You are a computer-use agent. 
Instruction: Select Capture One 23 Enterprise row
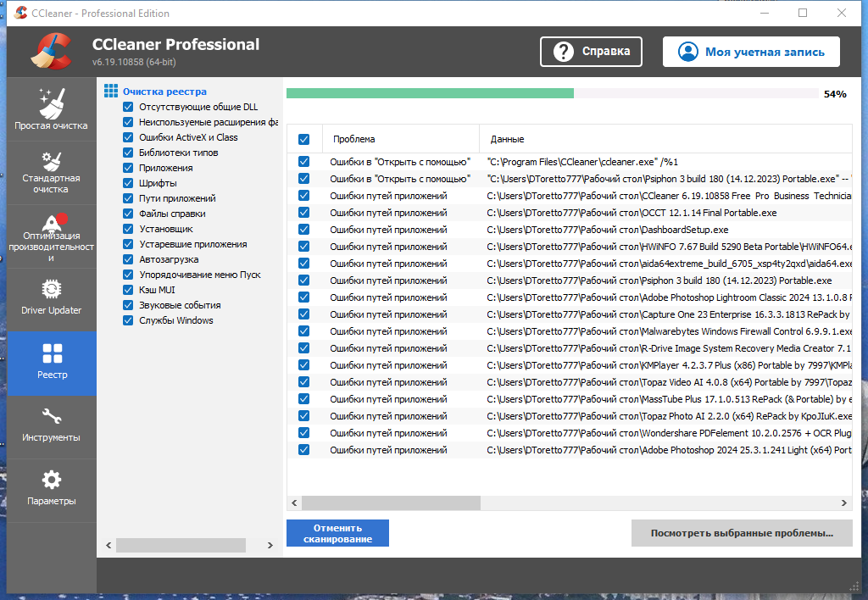coord(570,314)
